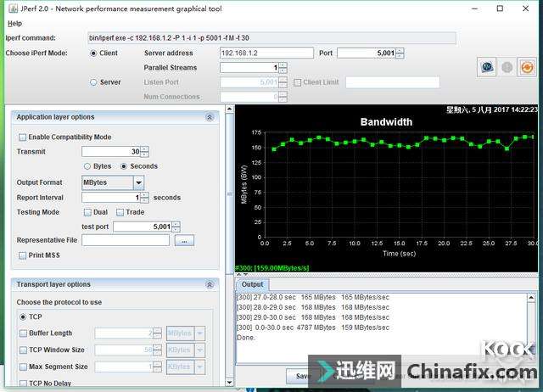Click the Save button below output
543x392 pixels.
(x=302, y=376)
